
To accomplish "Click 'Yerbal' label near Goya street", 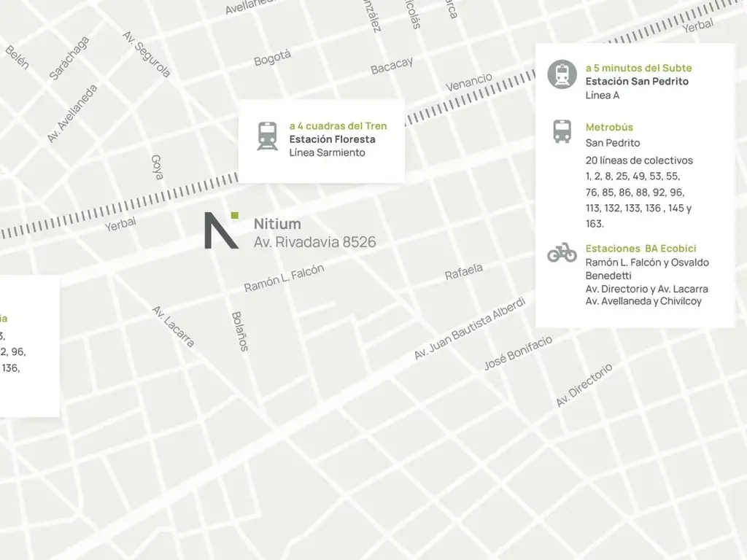I will click(120, 225).
